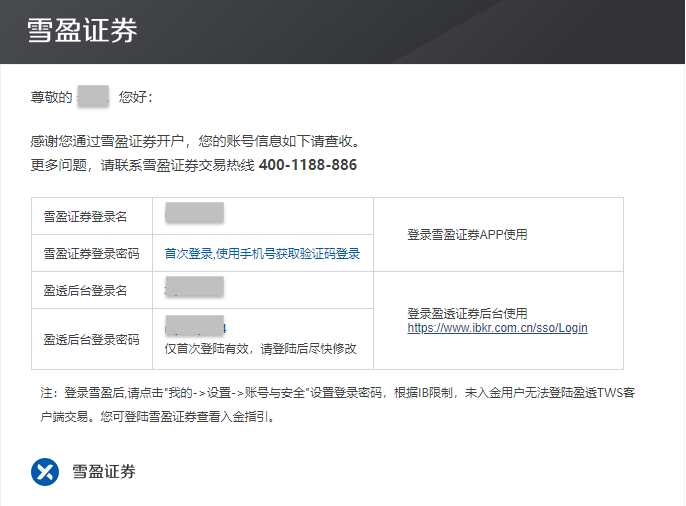686x506 pixels.
Task: Click the 登录雪盈证券APP使用 cell text
Action: [467, 235]
